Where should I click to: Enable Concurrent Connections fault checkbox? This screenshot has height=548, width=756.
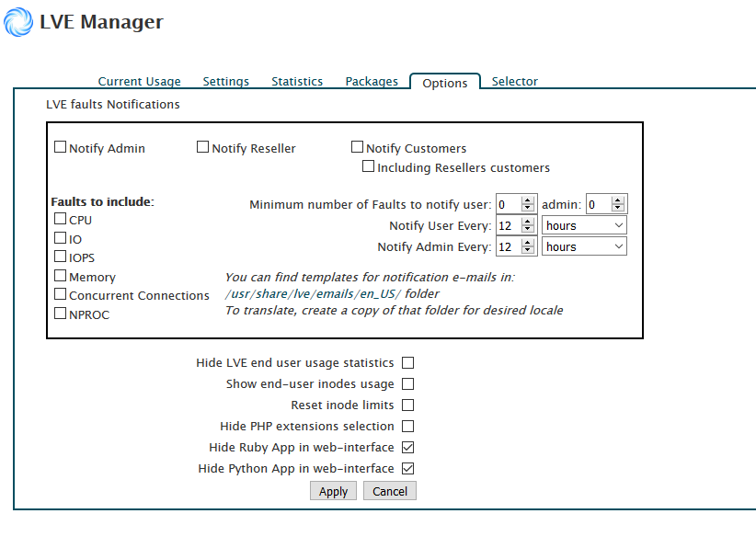[x=61, y=294]
